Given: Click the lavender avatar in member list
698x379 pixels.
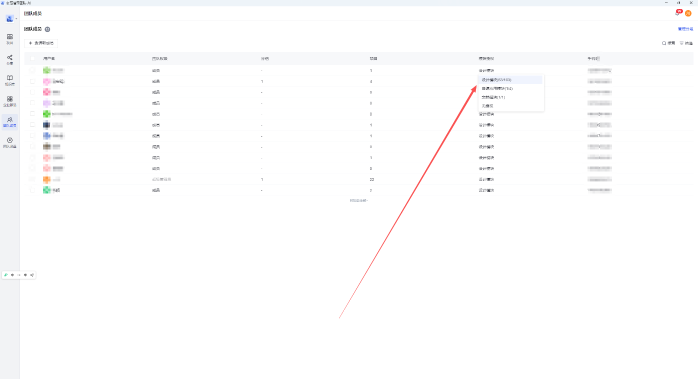Looking at the screenshot, I should click(x=46, y=103).
